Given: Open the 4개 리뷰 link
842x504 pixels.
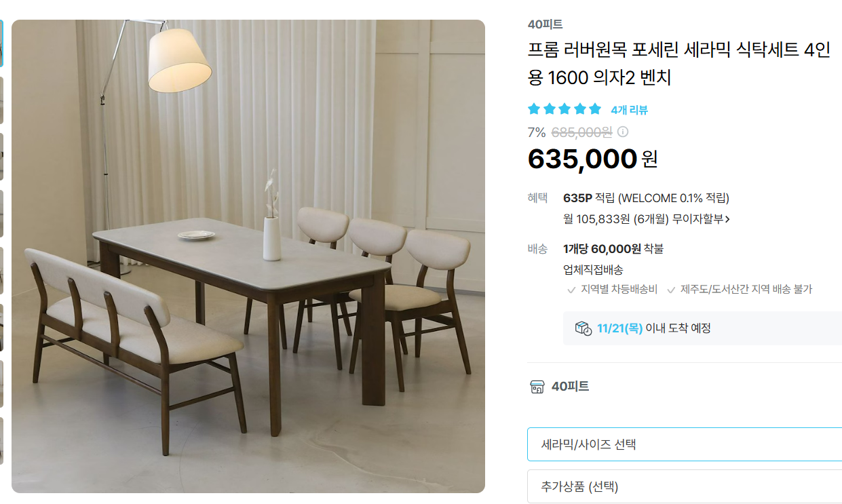Looking at the screenshot, I should coord(629,110).
